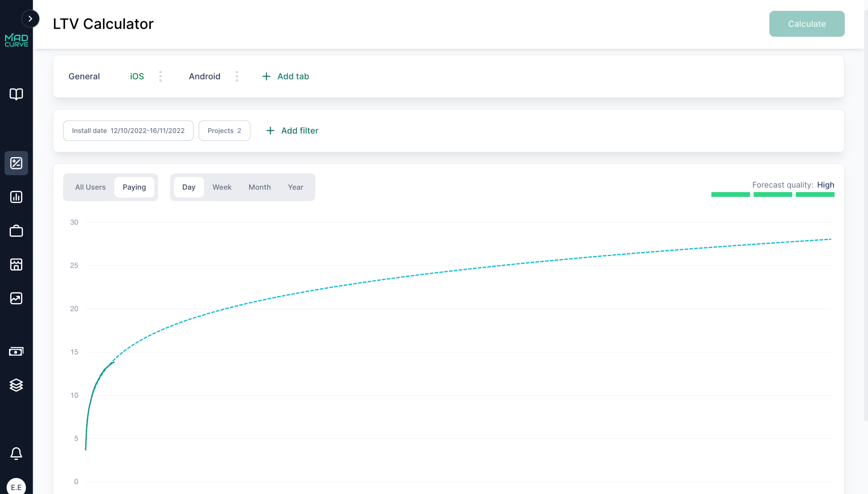Screen dimensions: 868x494
Task: Add a new filter
Action: 292,131
